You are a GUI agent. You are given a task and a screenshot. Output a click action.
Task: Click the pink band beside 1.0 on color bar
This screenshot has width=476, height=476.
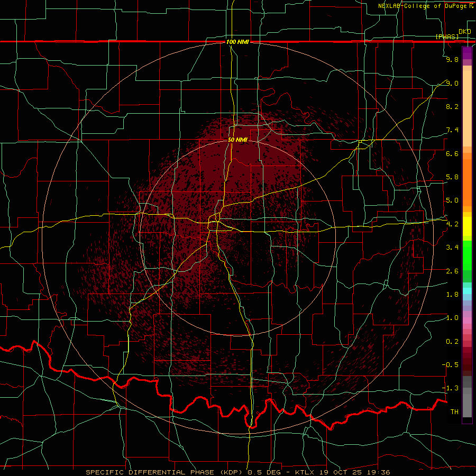[x=467, y=321]
